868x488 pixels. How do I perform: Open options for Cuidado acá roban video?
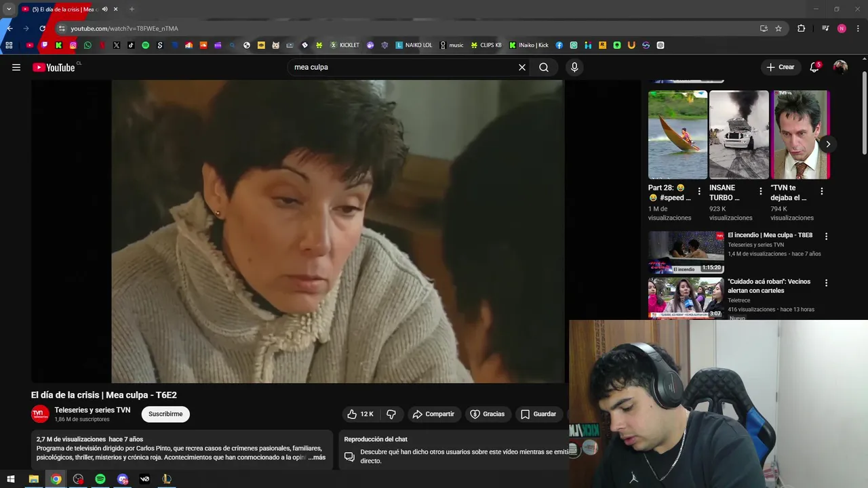pos(826,283)
